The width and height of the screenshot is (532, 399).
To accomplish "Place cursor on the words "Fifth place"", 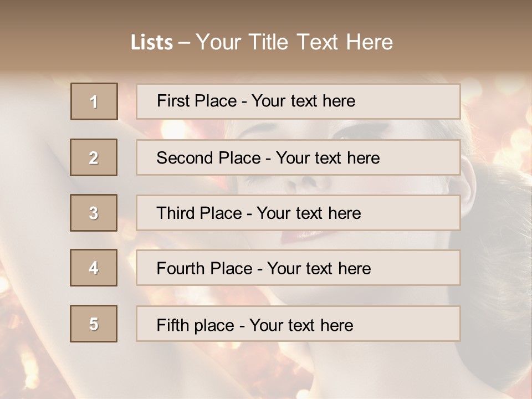I will [196, 325].
